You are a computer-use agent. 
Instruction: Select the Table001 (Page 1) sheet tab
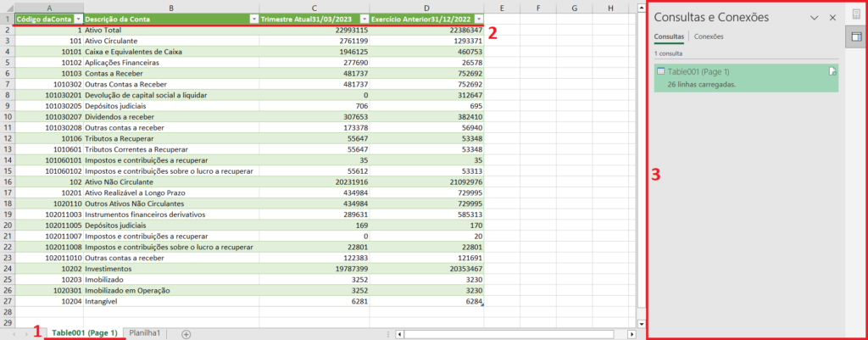(x=84, y=333)
